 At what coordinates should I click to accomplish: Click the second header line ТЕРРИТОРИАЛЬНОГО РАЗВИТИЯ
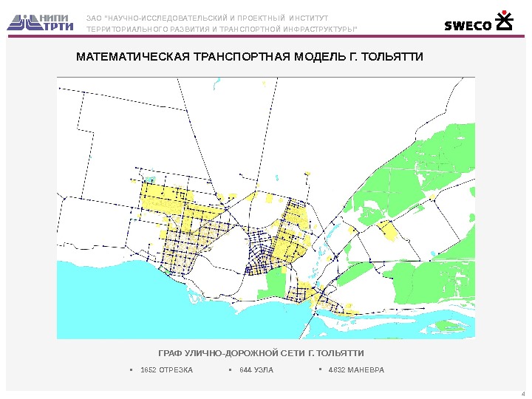222,29
